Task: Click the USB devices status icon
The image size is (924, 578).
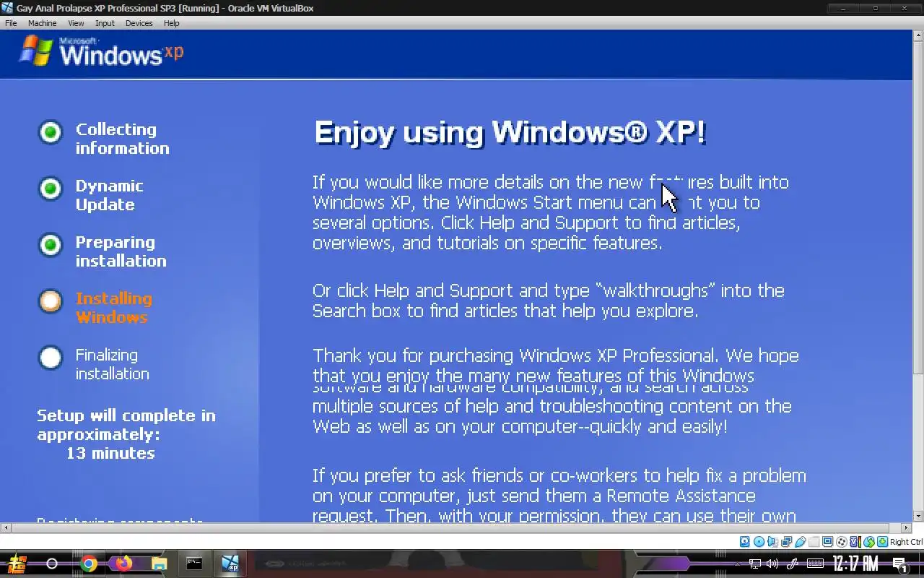Action: tap(801, 542)
